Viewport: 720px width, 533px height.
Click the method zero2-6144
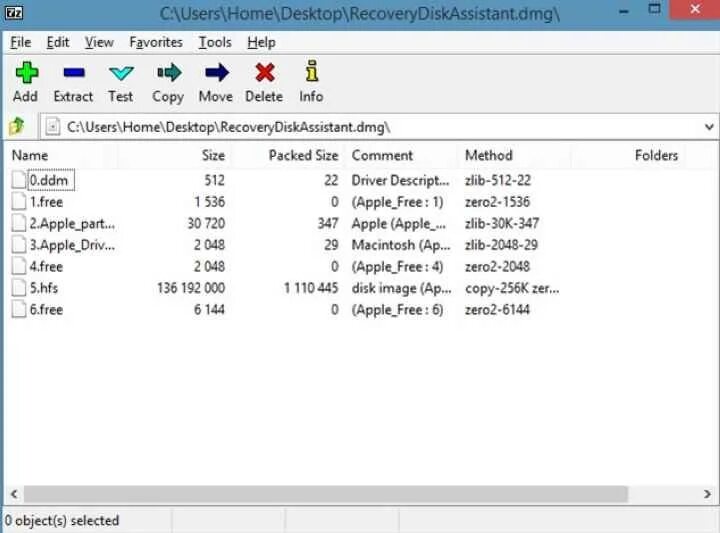pos(497,310)
